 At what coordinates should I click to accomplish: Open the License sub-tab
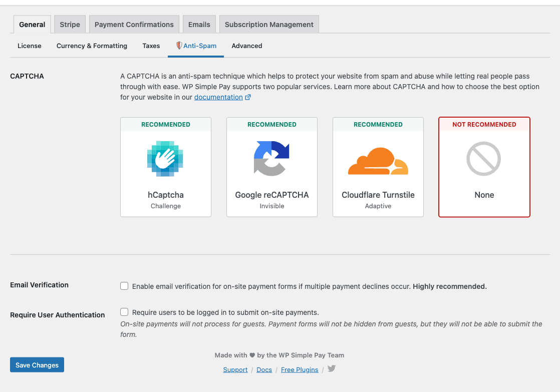tap(29, 46)
